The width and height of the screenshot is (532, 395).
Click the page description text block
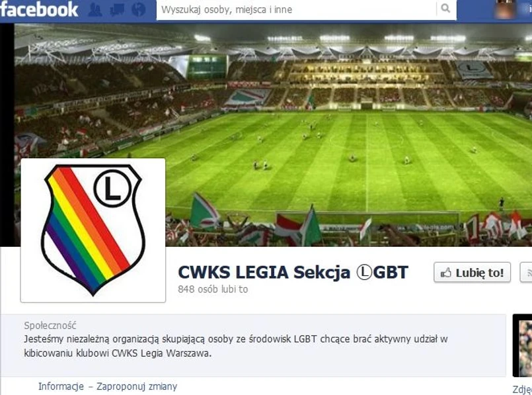236,346
